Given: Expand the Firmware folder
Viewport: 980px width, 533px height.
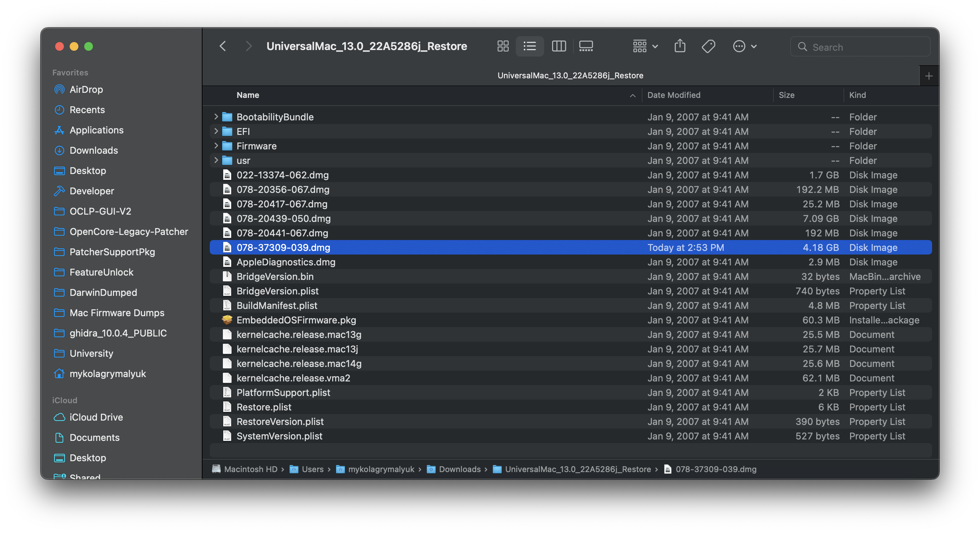Looking at the screenshot, I should pyautogui.click(x=216, y=146).
